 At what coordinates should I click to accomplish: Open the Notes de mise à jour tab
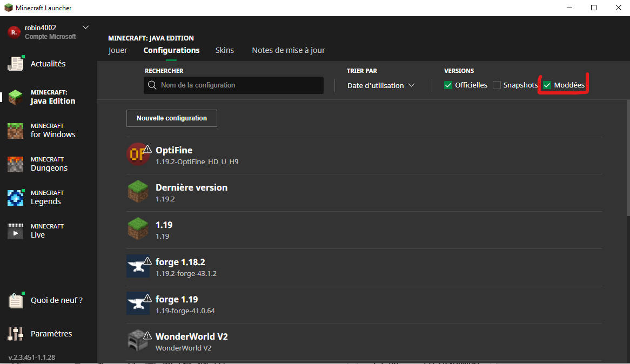tap(289, 50)
